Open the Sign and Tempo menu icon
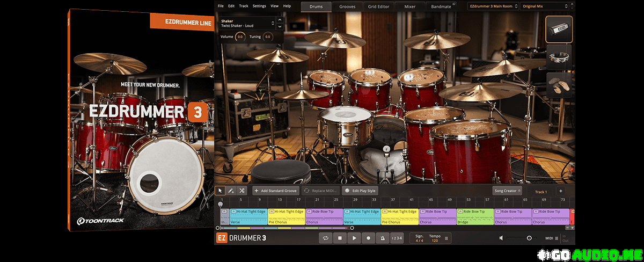This screenshot has width=644, height=262. tap(447, 238)
